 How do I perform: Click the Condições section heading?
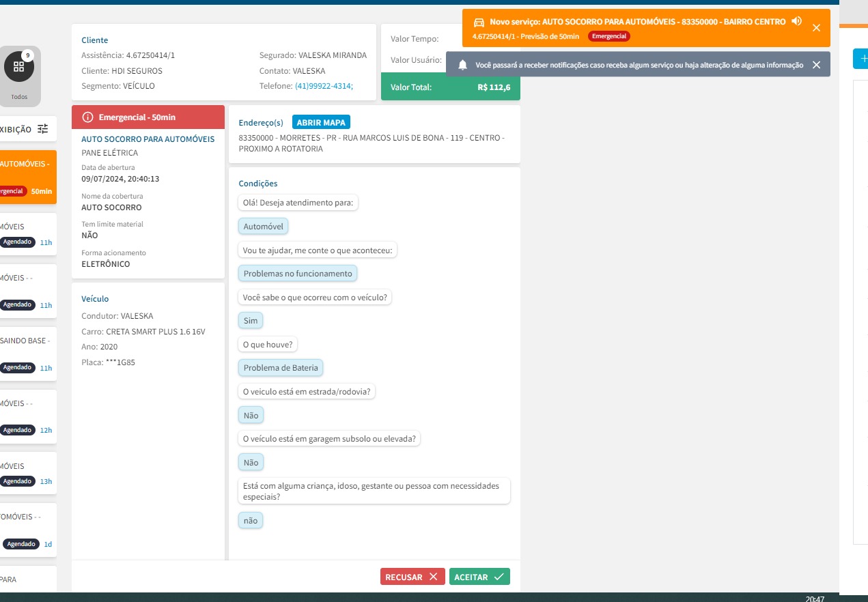tap(258, 184)
